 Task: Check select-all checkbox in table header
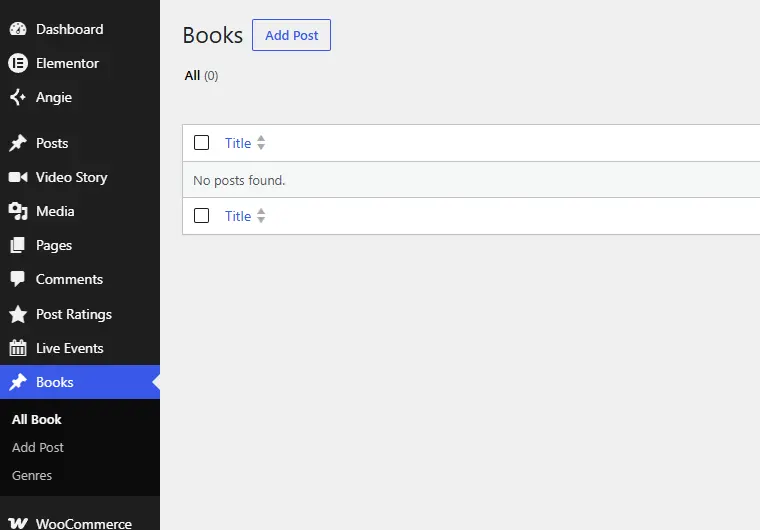pyautogui.click(x=201, y=143)
